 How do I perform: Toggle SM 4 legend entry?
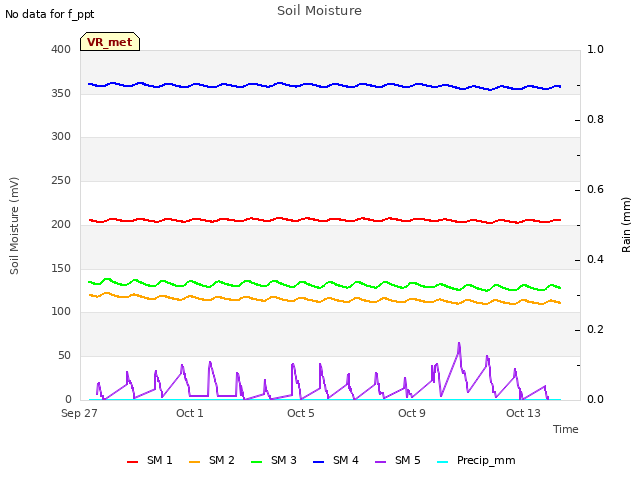[336, 460]
